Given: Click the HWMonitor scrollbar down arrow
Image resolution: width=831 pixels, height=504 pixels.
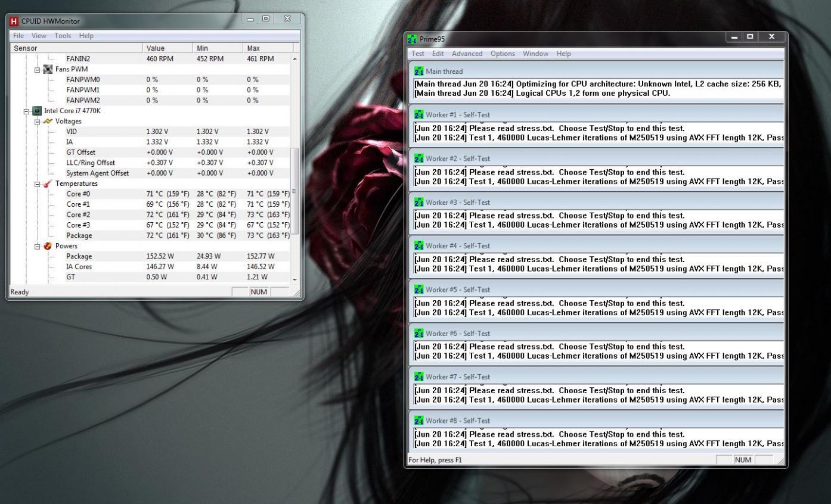Looking at the screenshot, I should click(294, 279).
